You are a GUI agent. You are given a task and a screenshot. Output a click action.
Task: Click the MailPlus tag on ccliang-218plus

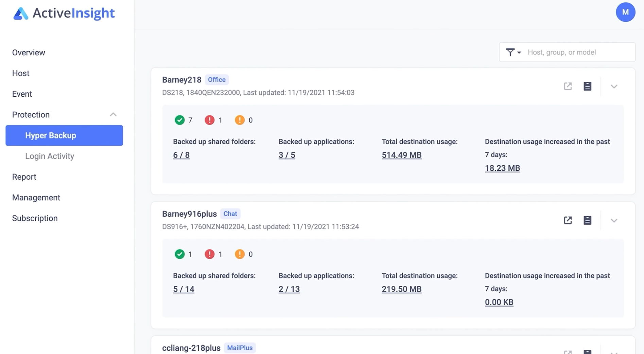(240, 348)
